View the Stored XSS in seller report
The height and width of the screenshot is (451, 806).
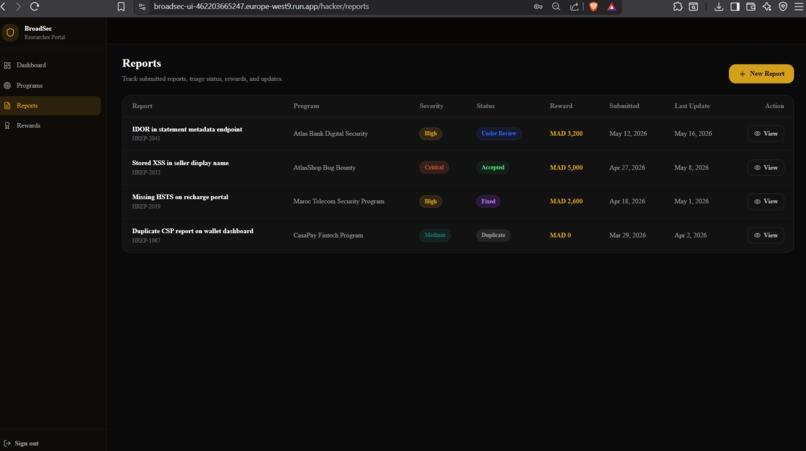coord(766,168)
